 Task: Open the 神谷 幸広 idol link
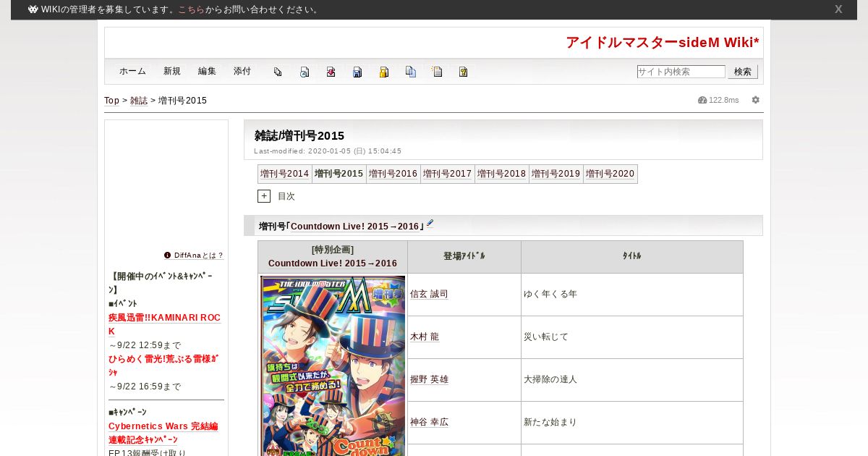click(429, 422)
